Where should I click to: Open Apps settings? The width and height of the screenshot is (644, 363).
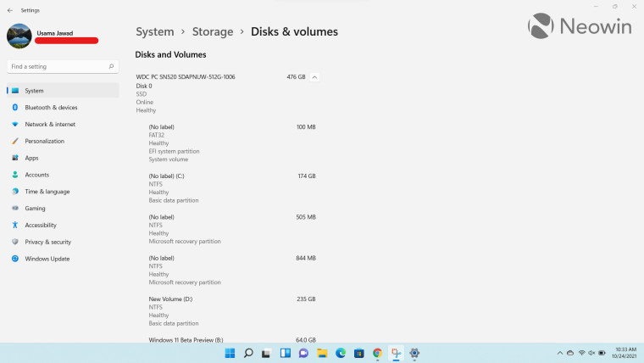tap(63, 158)
